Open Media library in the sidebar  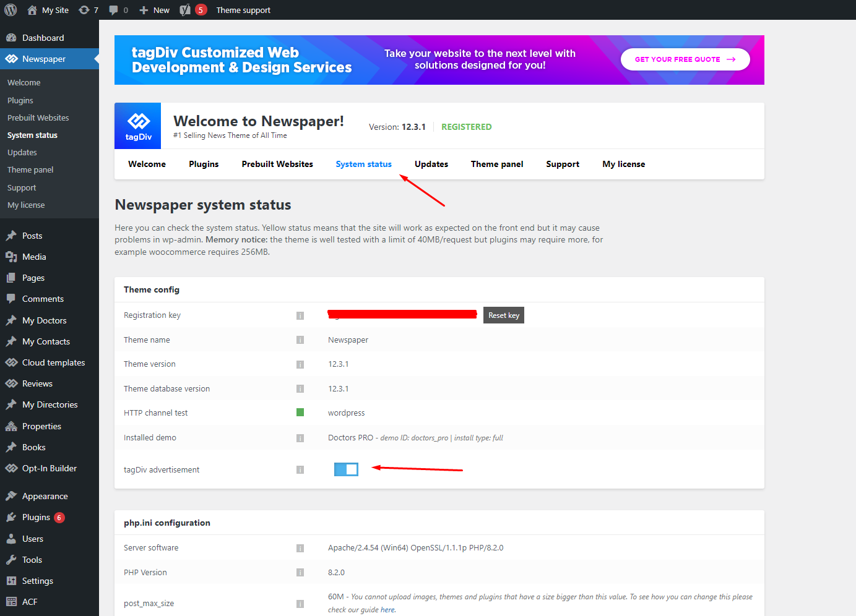click(50, 257)
